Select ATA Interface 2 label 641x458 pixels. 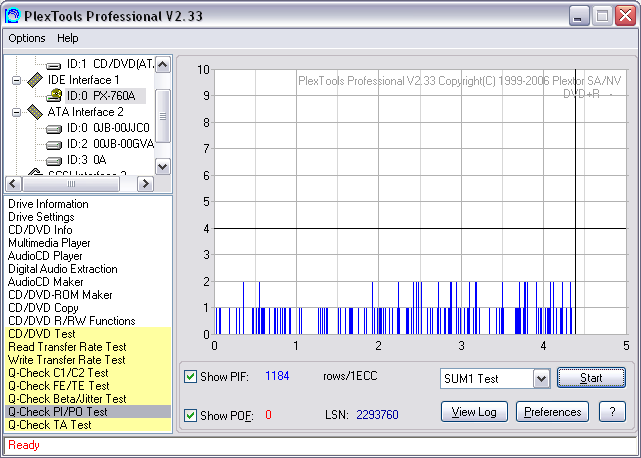[85, 112]
